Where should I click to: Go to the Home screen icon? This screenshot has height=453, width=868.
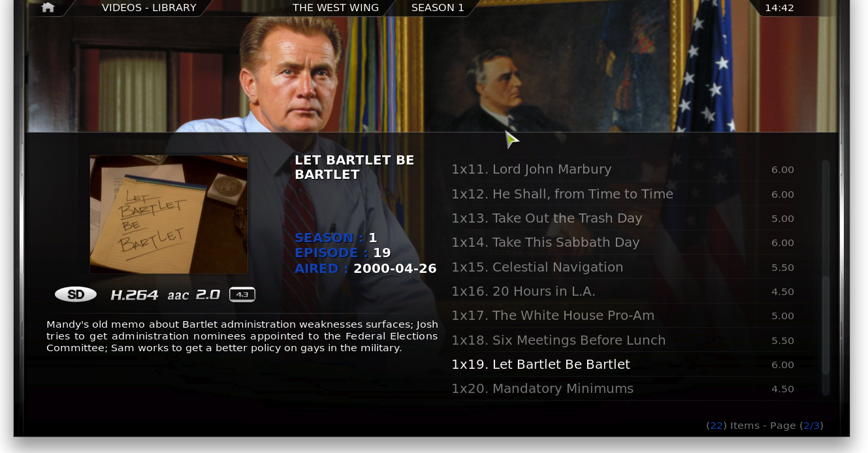click(48, 8)
